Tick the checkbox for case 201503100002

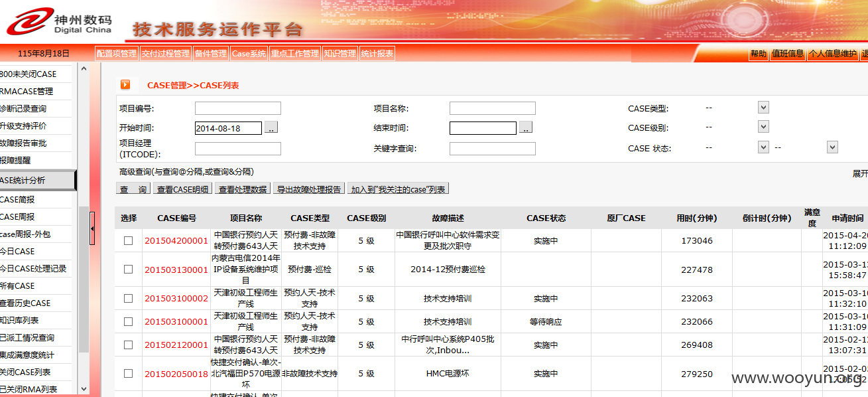129,299
